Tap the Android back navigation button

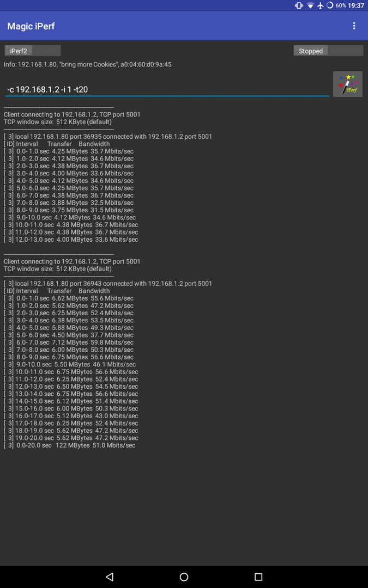click(x=109, y=577)
